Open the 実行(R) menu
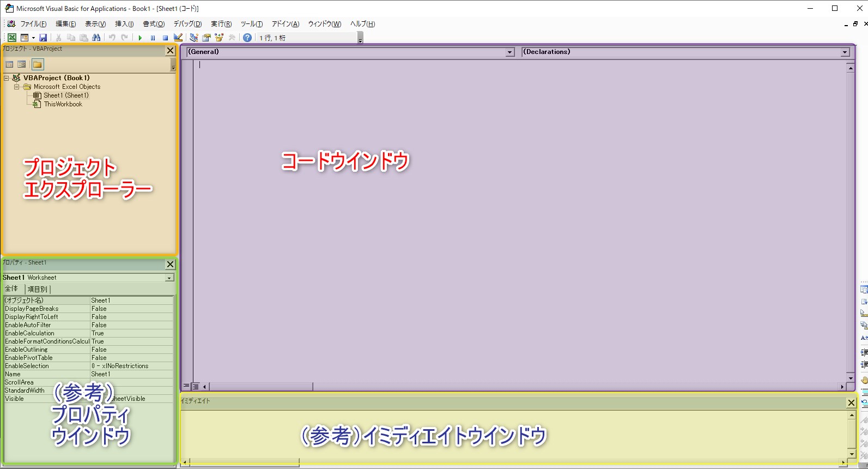 coord(221,24)
